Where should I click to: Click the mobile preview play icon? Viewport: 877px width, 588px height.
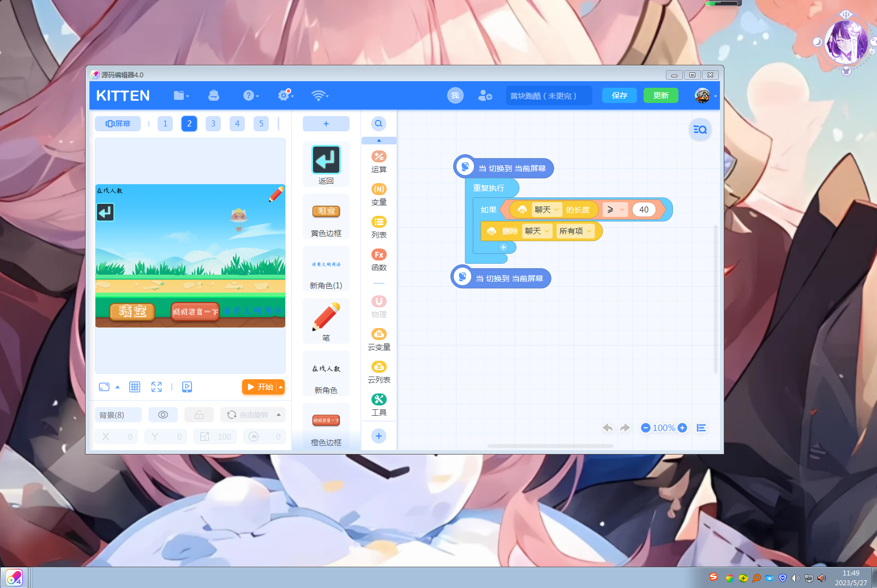click(x=187, y=387)
